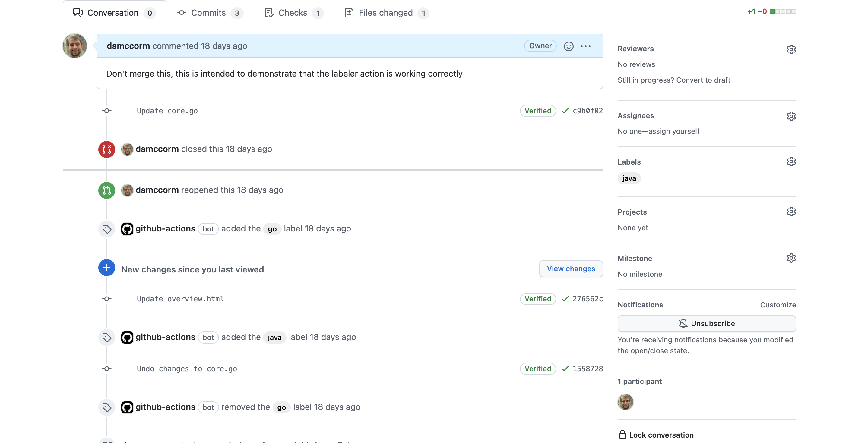Click the green check on commit c9b0f02
The image size is (868, 443).
point(565,111)
